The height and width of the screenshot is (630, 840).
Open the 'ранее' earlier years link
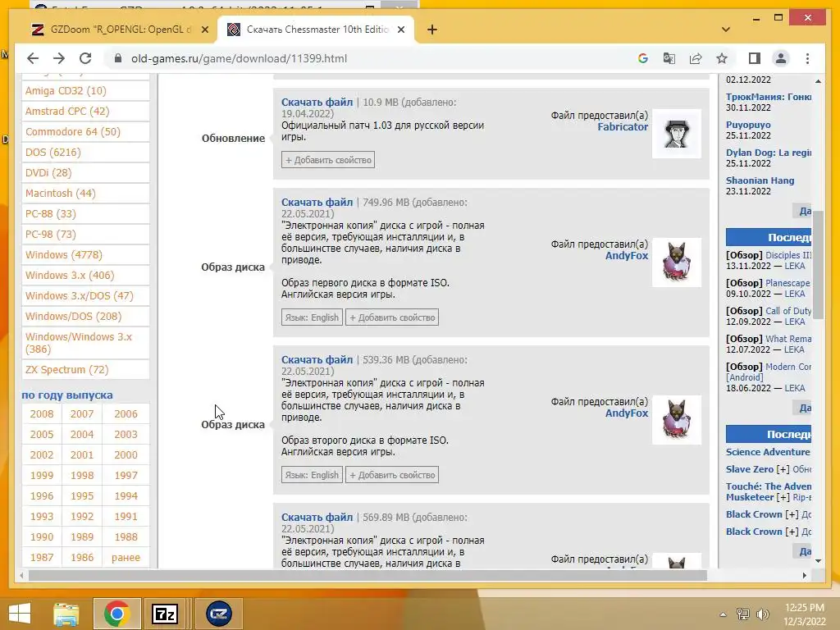pyautogui.click(x=126, y=557)
